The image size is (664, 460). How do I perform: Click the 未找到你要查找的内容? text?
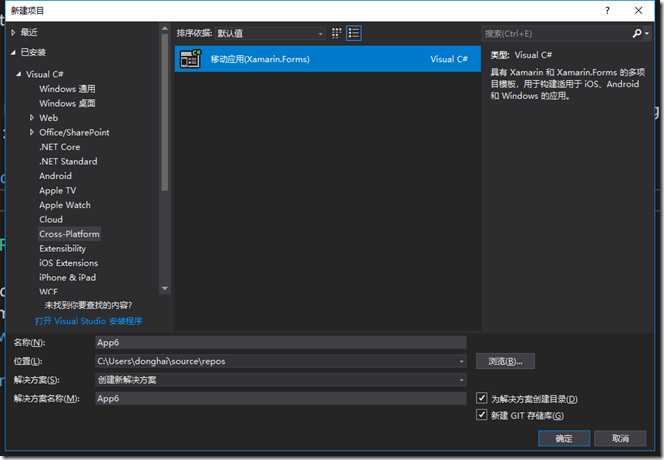tap(89, 305)
